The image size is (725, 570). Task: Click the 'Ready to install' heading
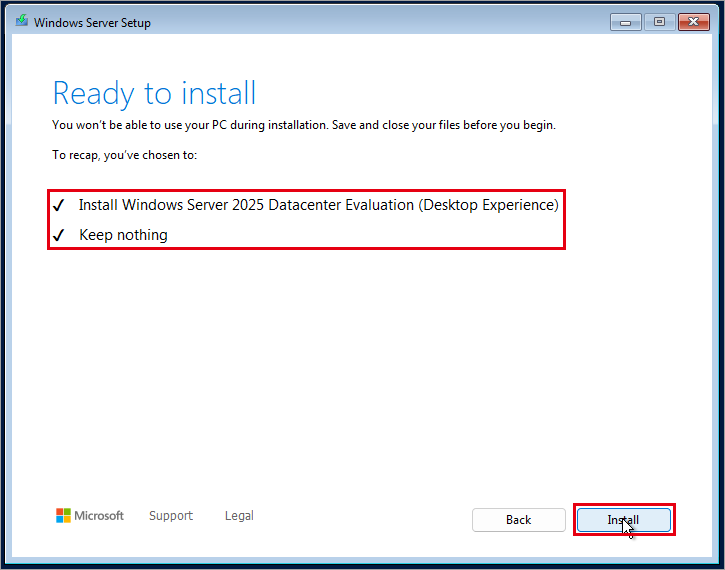tap(154, 93)
